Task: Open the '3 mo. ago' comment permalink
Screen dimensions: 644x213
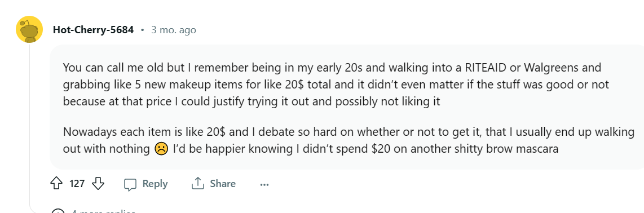Action: pyautogui.click(x=173, y=30)
